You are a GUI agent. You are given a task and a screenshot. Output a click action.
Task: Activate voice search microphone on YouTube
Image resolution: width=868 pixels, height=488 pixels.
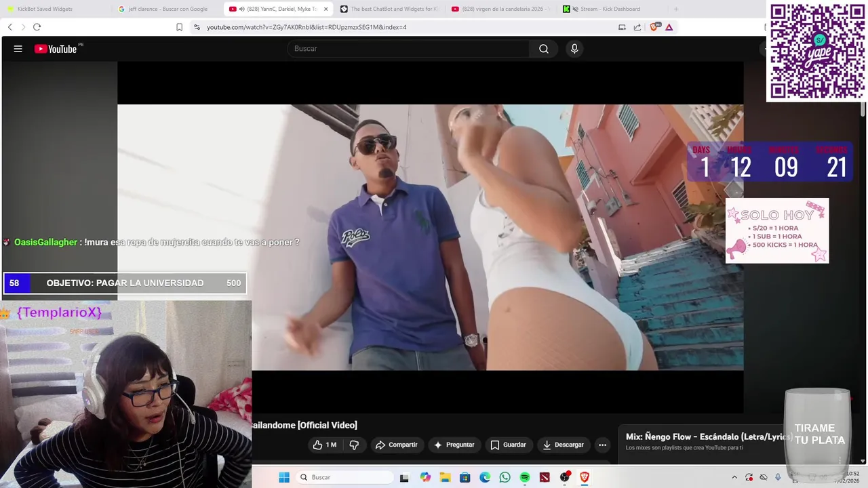click(574, 49)
